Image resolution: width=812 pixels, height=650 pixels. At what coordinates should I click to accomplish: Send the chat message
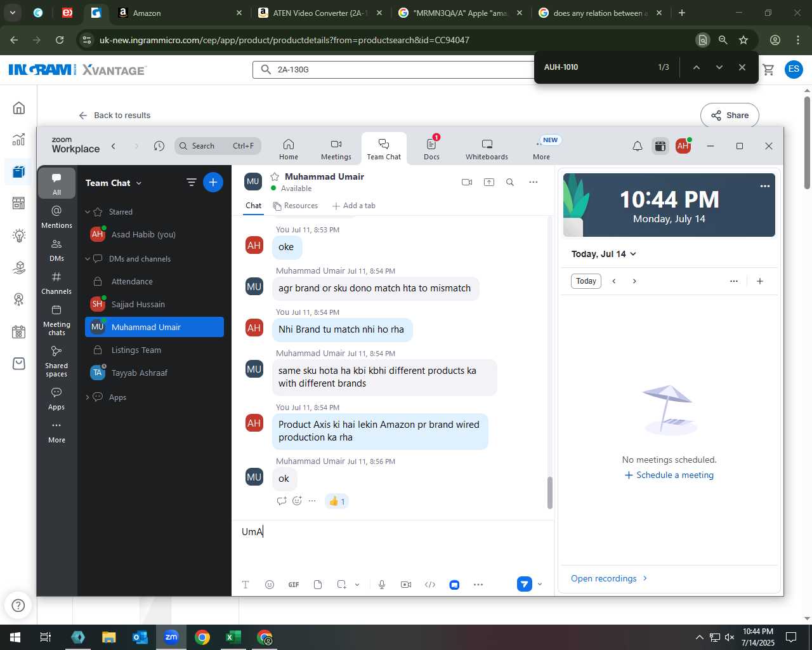click(524, 584)
